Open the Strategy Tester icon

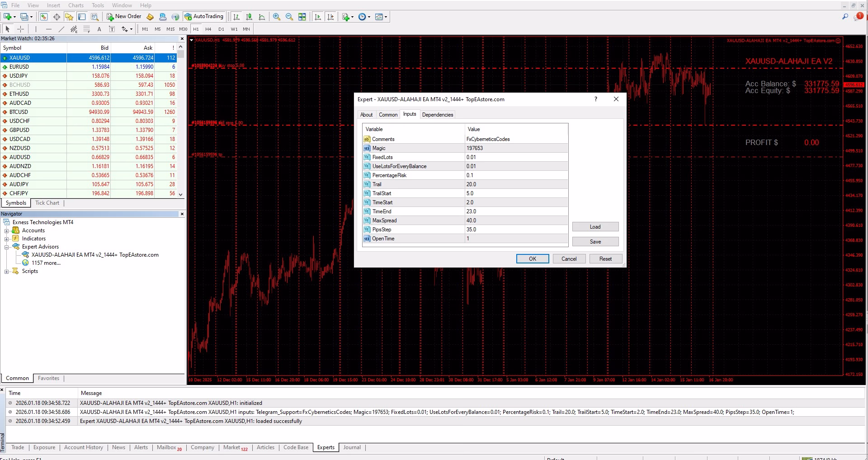(94, 17)
